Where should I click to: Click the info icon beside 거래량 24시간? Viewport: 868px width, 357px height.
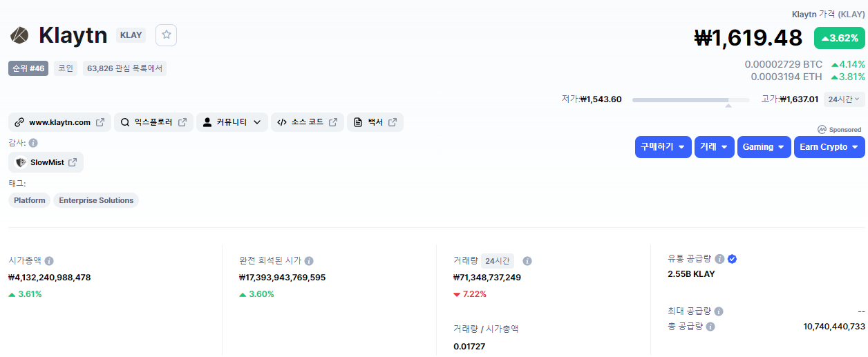tap(527, 261)
